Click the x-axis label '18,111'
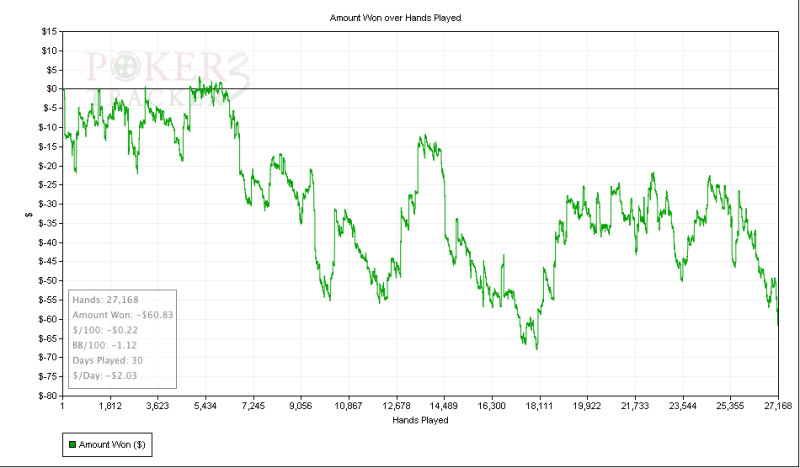This screenshot has height=468, width=800. pyautogui.click(x=540, y=406)
